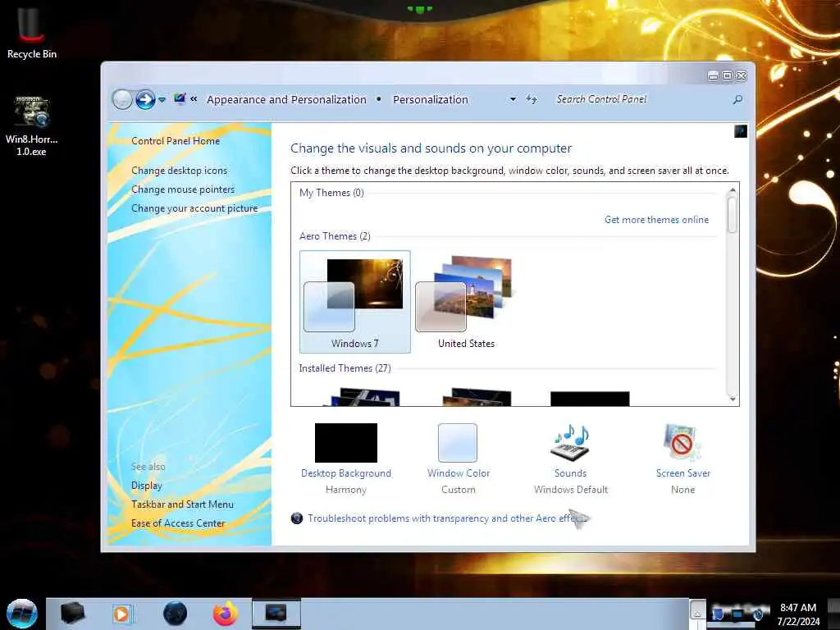Open recent pages dropdown arrow beside forward button
Viewport: 840px width, 630px height.
(162, 99)
